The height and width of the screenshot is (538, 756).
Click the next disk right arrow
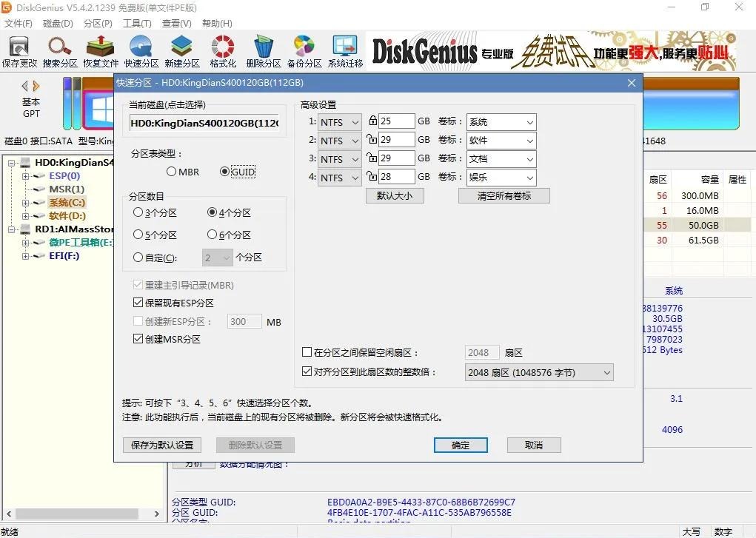tap(36, 86)
